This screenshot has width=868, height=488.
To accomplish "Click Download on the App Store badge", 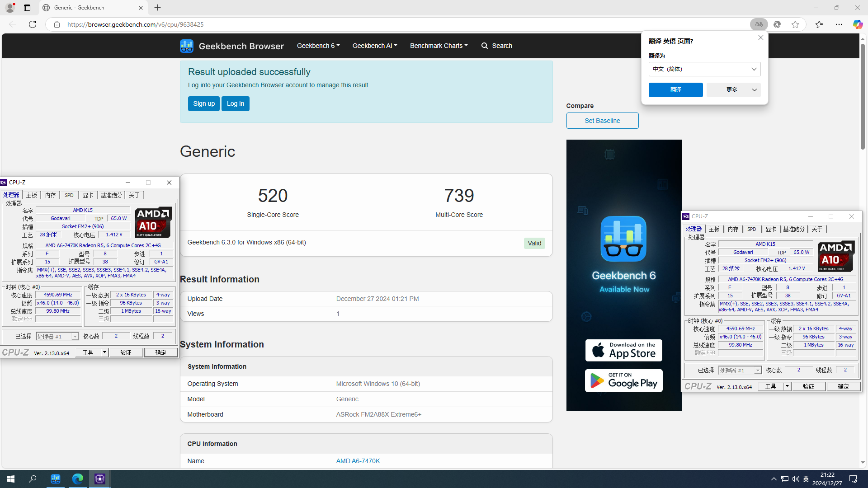I will [x=624, y=350].
